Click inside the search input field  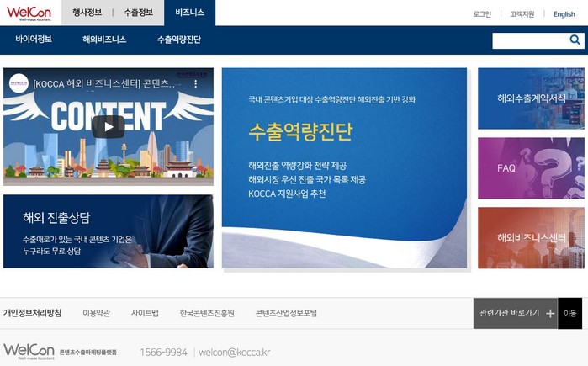pos(530,40)
